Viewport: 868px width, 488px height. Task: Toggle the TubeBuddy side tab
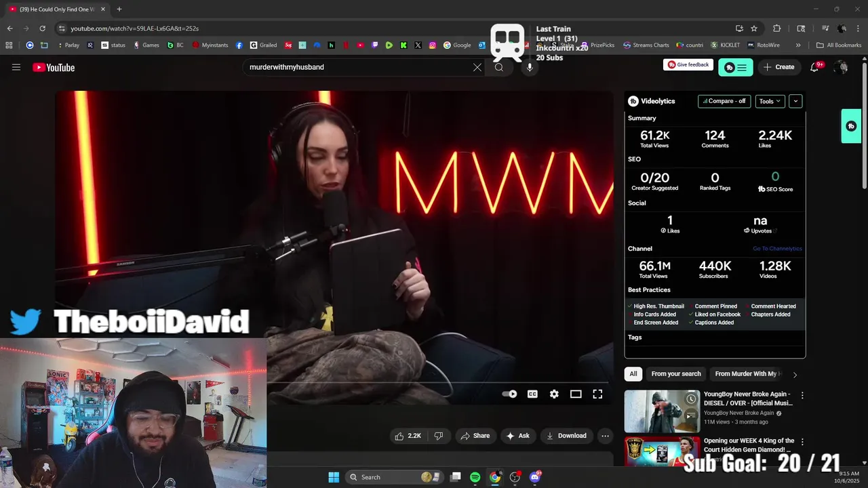(851, 126)
